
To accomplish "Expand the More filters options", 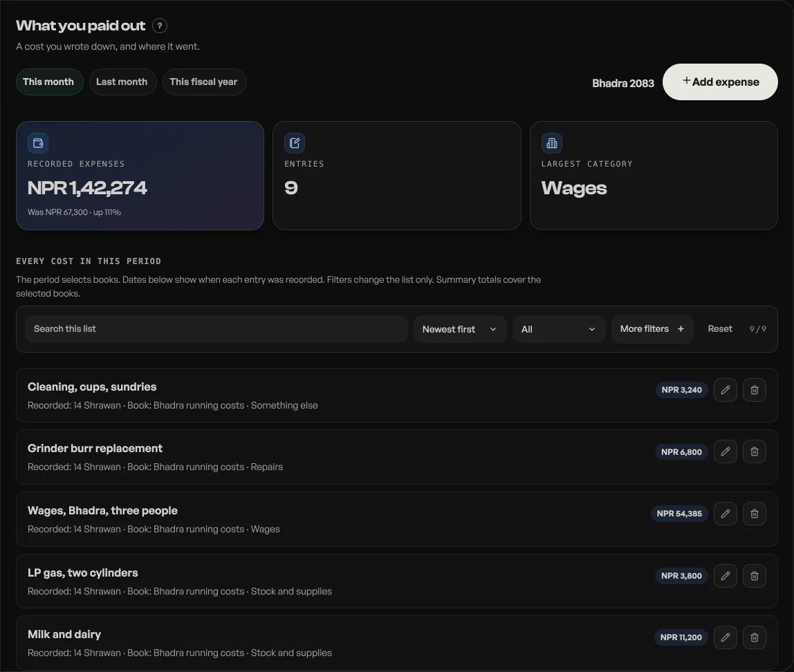I will [652, 329].
